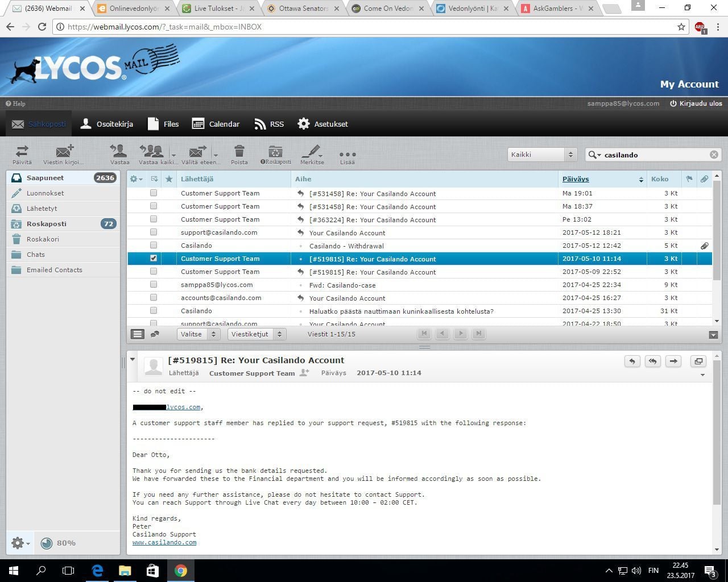Open the Kaikki filter dropdown
This screenshot has width=728, height=582.
point(542,155)
